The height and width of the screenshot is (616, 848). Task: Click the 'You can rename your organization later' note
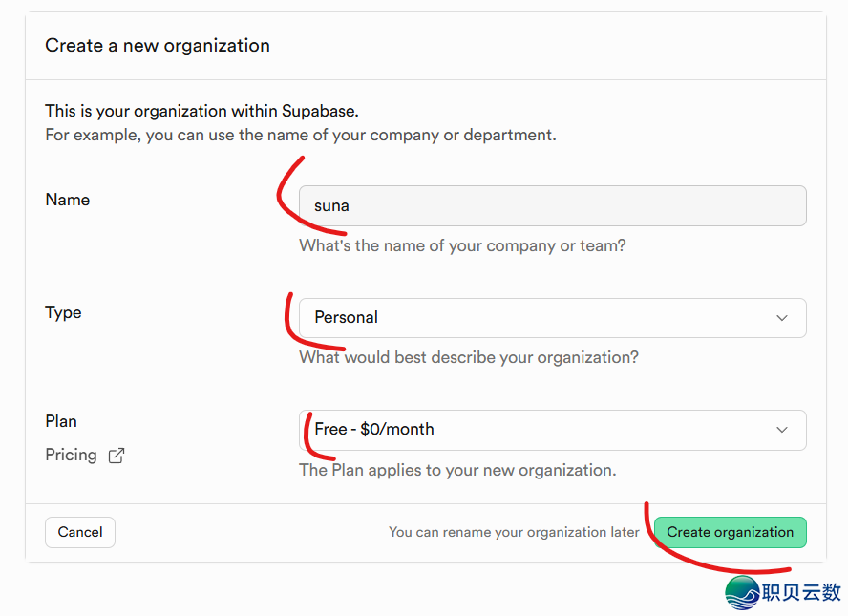click(x=514, y=532)
